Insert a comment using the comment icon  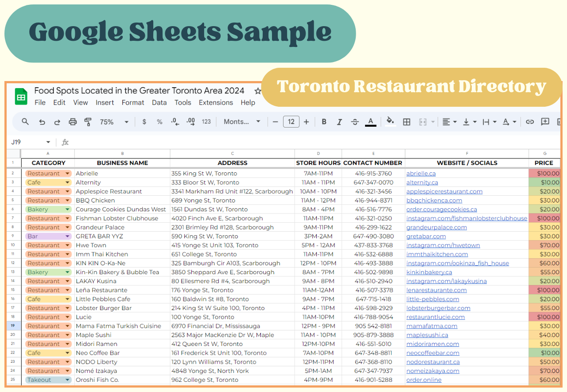tap(545, 122)
